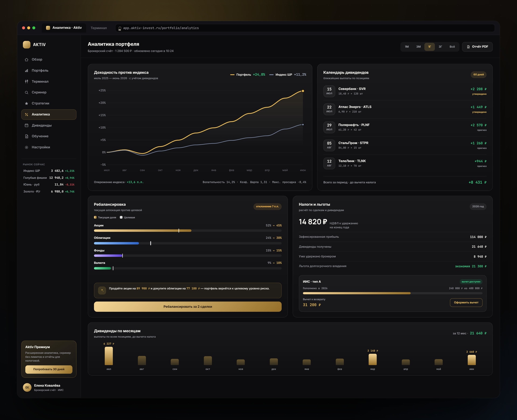Click the Терминал sidebar icon
The width and height of the screenshot is (517, 420).
(26, 82)
